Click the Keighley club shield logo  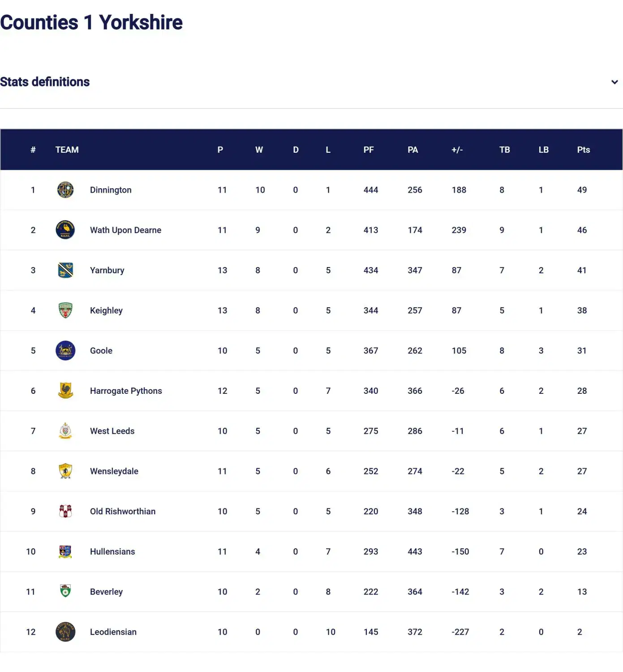coord(65,310)
